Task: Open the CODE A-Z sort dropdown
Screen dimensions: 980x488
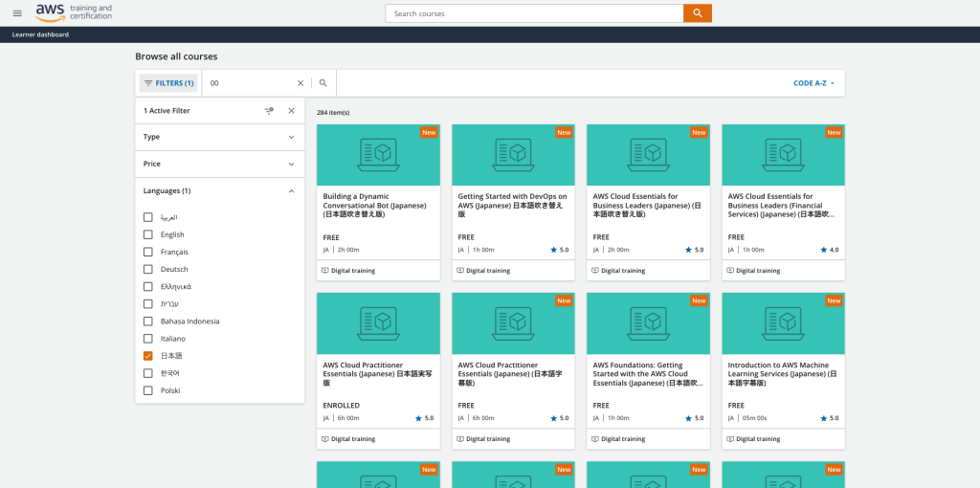Action: 814,83
